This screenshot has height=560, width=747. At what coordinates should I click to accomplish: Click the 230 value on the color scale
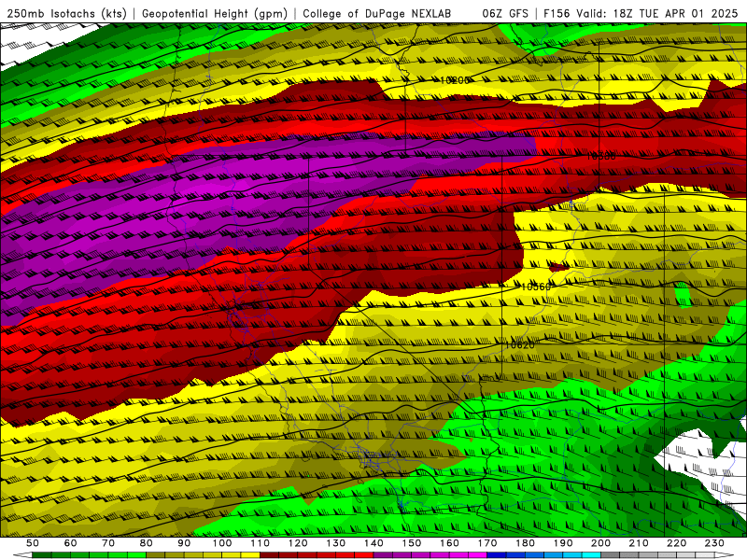(714, 543)
